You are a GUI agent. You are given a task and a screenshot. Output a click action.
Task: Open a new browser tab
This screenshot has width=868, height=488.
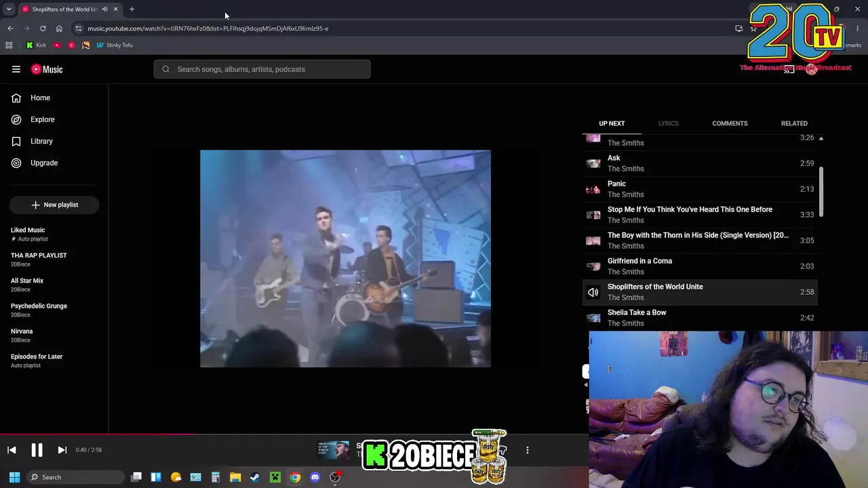coord(132,9)
